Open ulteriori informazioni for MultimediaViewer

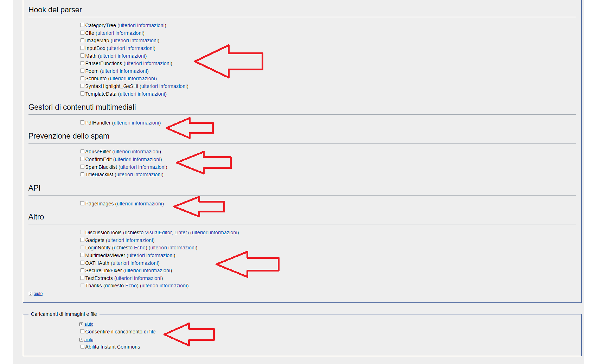coord(151,255)
